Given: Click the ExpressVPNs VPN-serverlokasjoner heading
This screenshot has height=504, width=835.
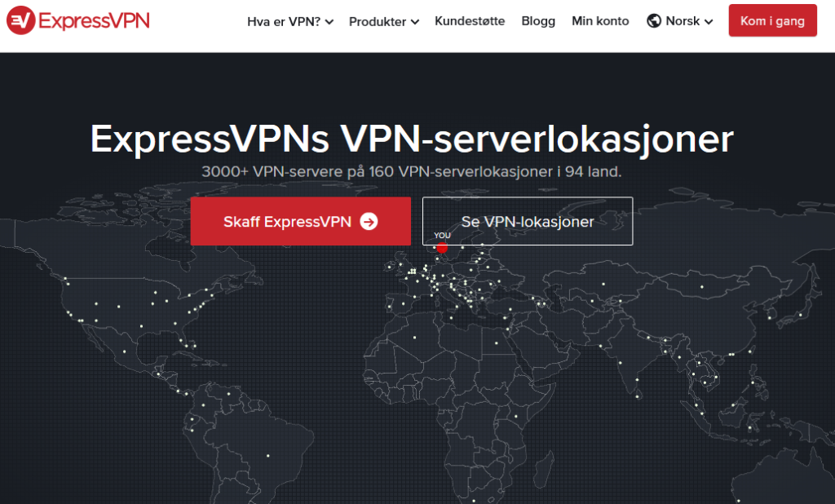Looking at the screenshot, I should click(412, 139).
